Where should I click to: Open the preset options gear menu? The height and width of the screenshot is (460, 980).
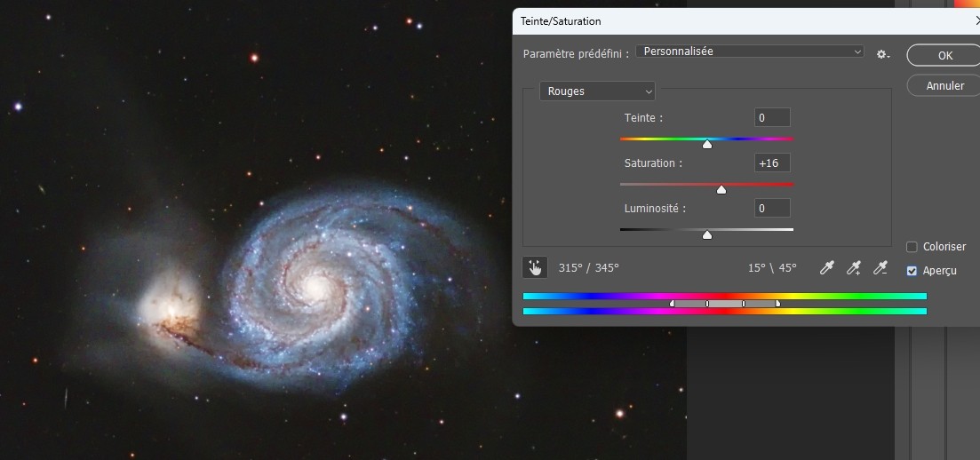point(882,54)
